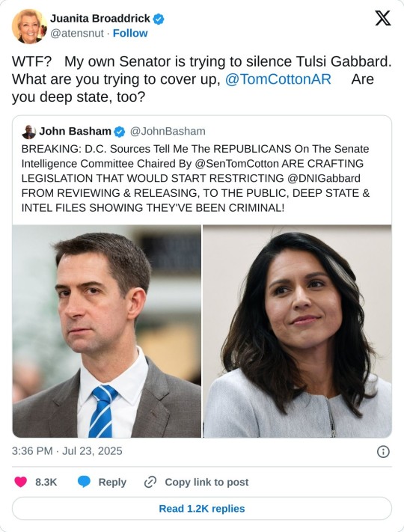Click the verified badge next to John Basham
The height and width of the screenshot is (532, 404).
[119, 132]
